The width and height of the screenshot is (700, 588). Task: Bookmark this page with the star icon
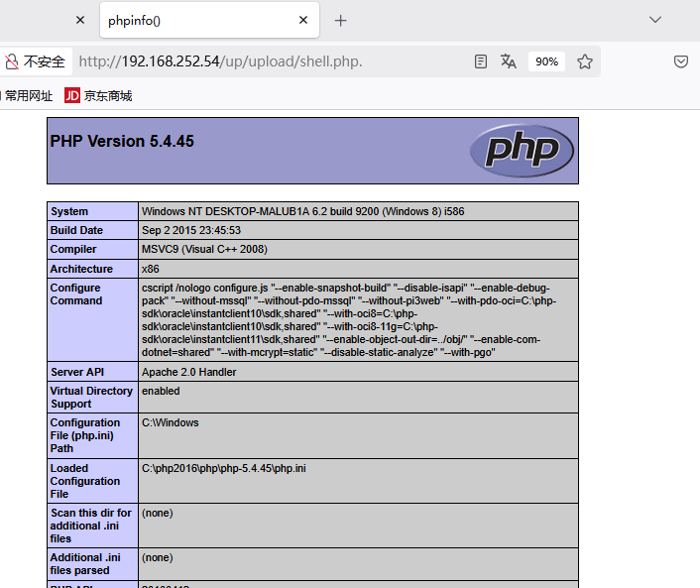pos(585,61)
